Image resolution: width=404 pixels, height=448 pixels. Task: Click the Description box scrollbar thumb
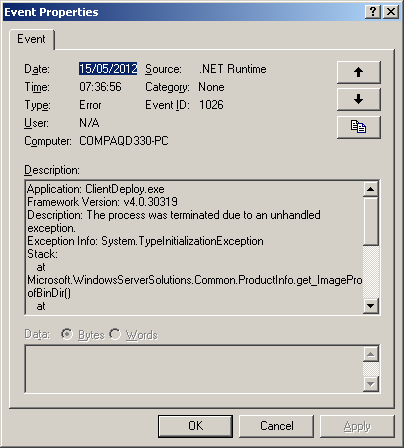click(x=371, y=221)
